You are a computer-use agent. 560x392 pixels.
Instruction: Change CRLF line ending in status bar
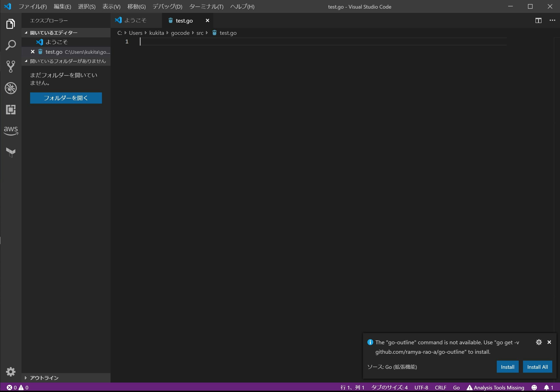[x=440, y=387]
